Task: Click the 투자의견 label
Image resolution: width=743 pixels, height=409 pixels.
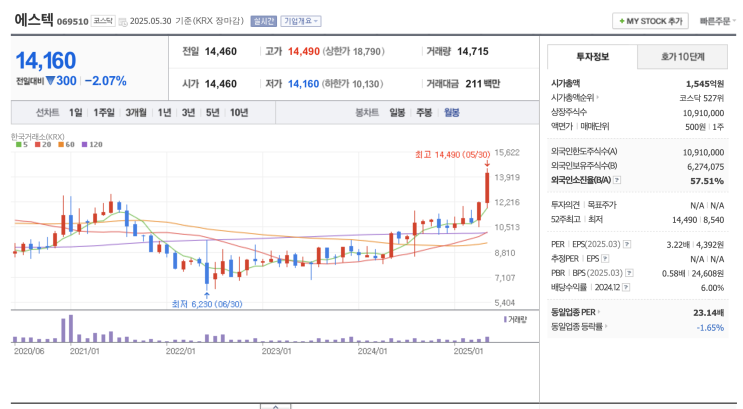Action: [x=565, y=205]
